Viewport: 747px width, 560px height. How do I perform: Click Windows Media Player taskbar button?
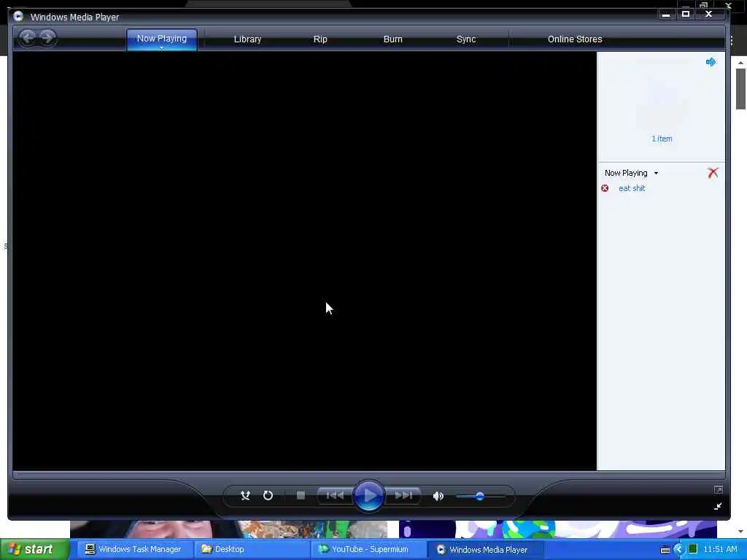[485, 549]
